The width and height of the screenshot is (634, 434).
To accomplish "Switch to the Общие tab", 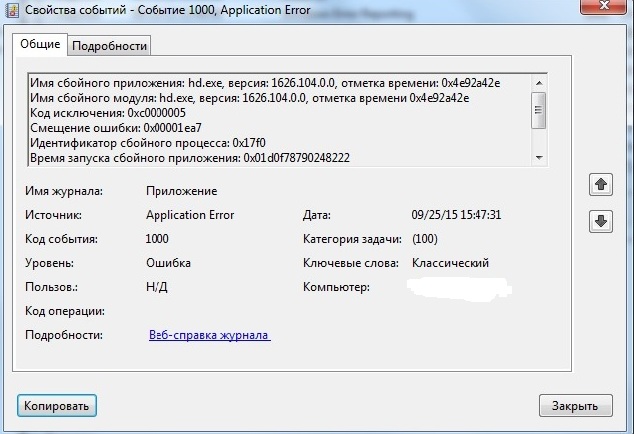I will coord(41,45).
